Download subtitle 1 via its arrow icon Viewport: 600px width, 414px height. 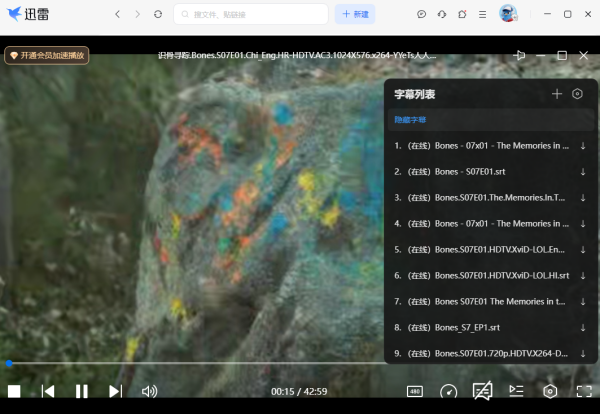583,146
